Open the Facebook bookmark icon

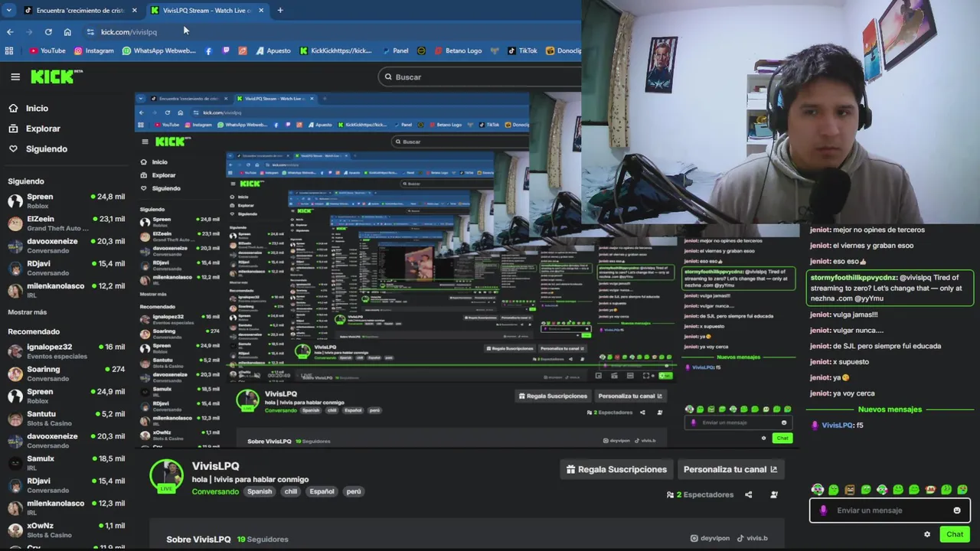[208, 51]
